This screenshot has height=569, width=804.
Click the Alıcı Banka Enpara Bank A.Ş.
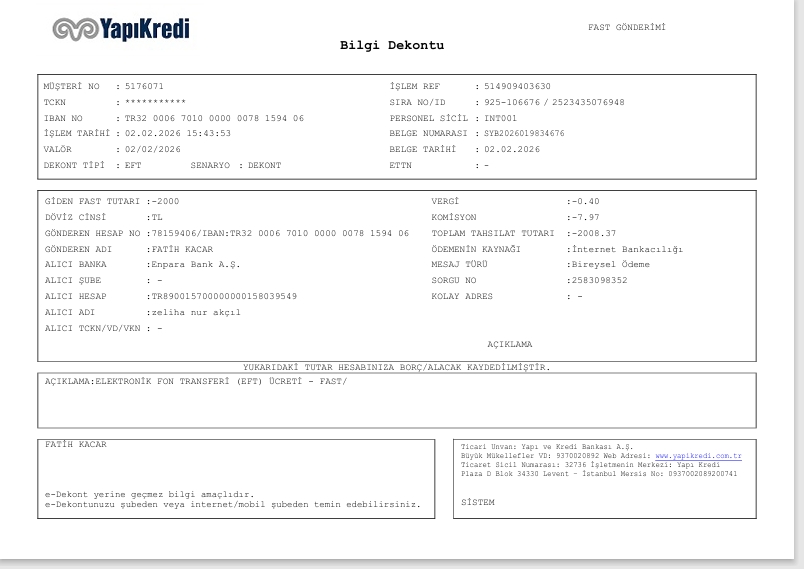[196, 265]
